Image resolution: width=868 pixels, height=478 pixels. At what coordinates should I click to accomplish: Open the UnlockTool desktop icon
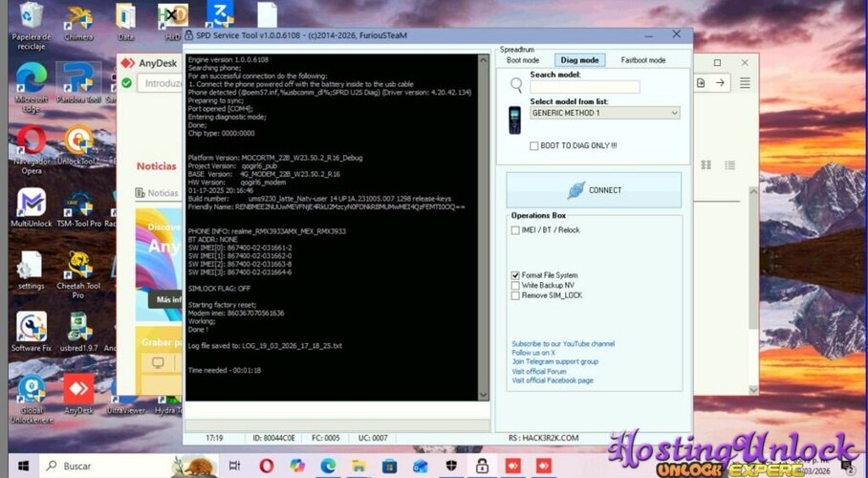click(78, 143)
